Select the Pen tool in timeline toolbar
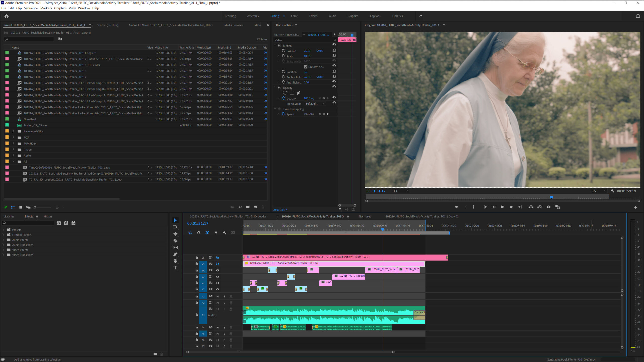The height and width of the screenshot is (362, 644). (x=175, y=254)
